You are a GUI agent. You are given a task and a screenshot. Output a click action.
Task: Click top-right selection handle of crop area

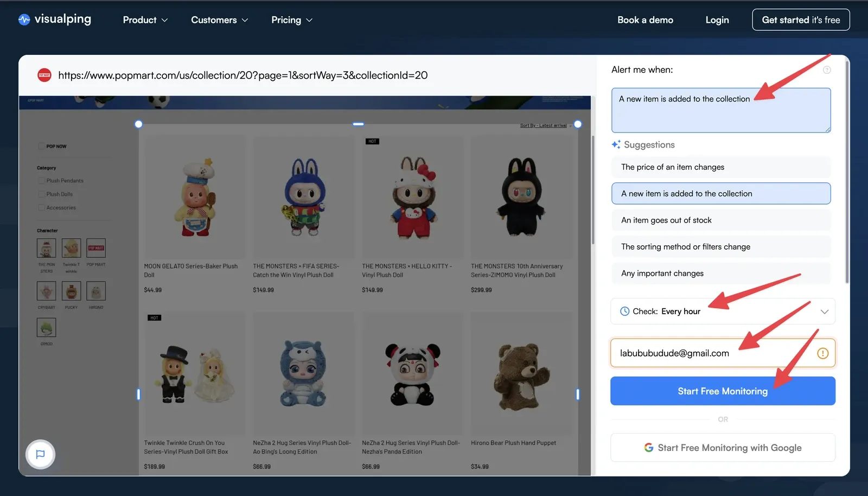[578, 124]
